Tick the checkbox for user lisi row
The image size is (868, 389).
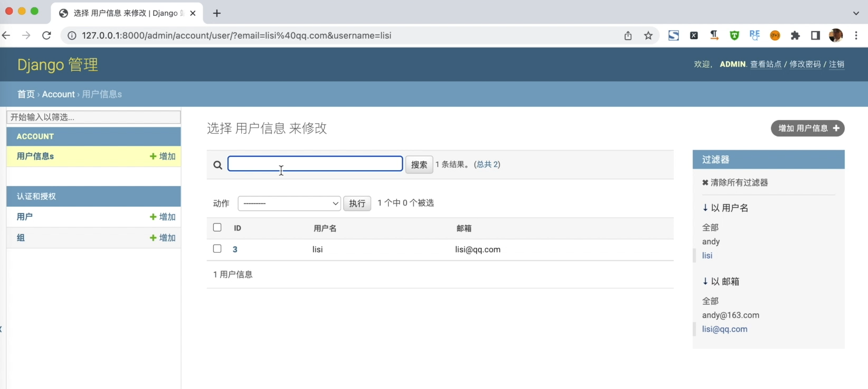pos(217,248)
